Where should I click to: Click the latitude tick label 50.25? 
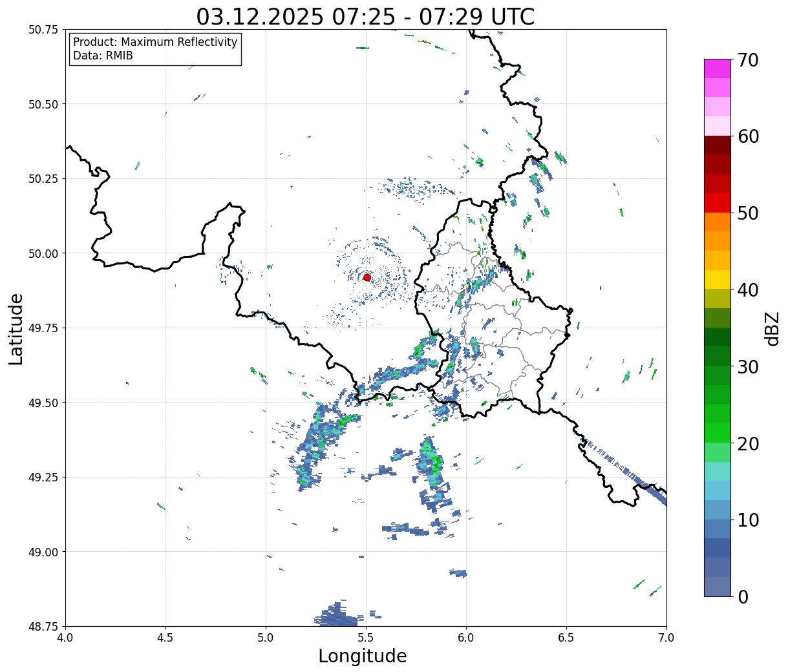click(43, 179)
